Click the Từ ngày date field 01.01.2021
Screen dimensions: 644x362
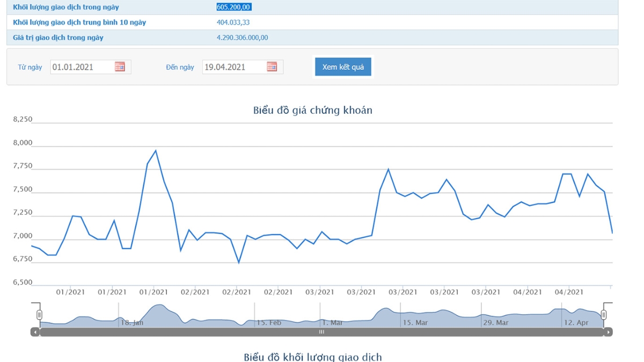[x=82, y=67]
